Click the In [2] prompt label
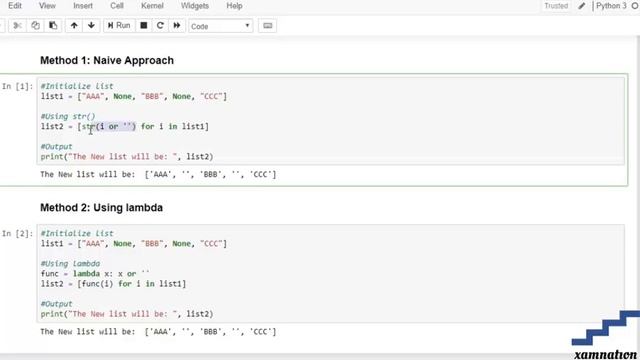The height and width of the screenshot is (360, 640). coord(17,233)
